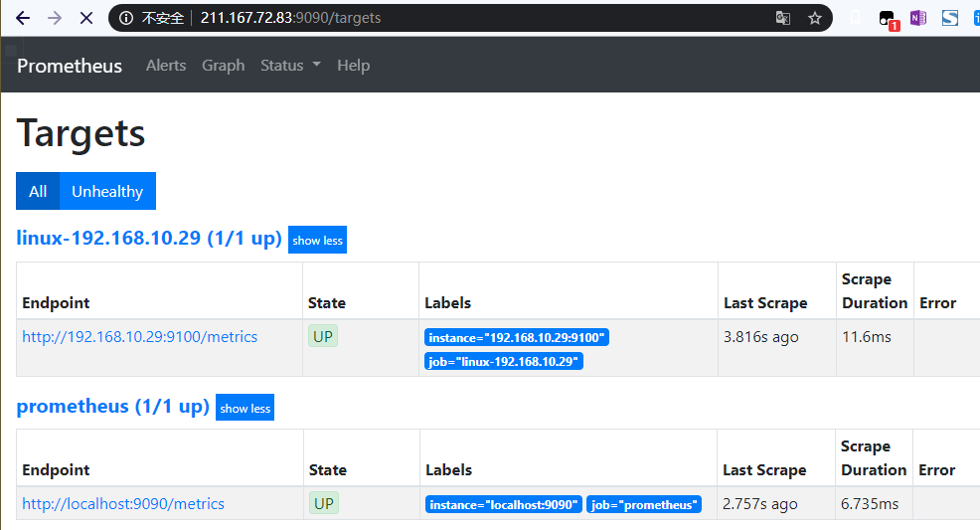Open the page translate icon
This screenshot has height=530, width=980.
tap(782, 18)
